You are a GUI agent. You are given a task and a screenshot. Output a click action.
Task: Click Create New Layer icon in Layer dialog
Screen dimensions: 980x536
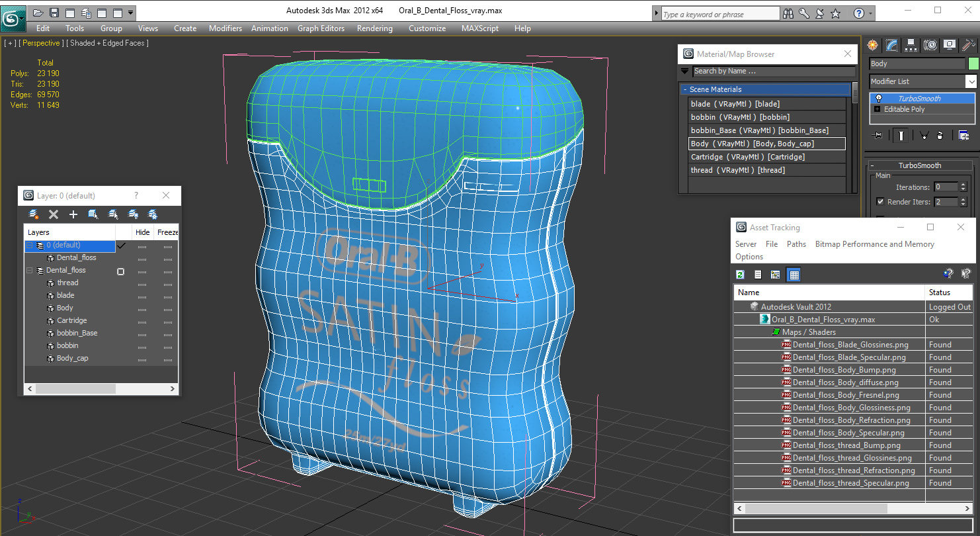point(34,214)
